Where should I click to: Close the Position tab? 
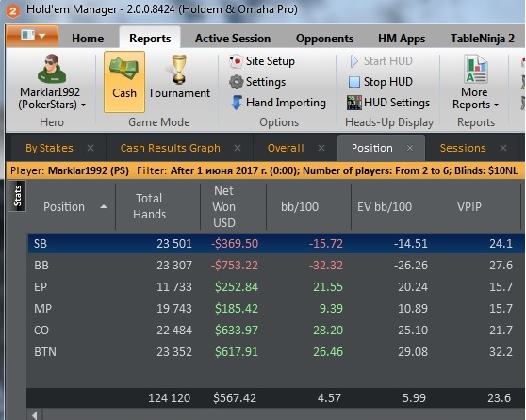(x=410, y=148)
